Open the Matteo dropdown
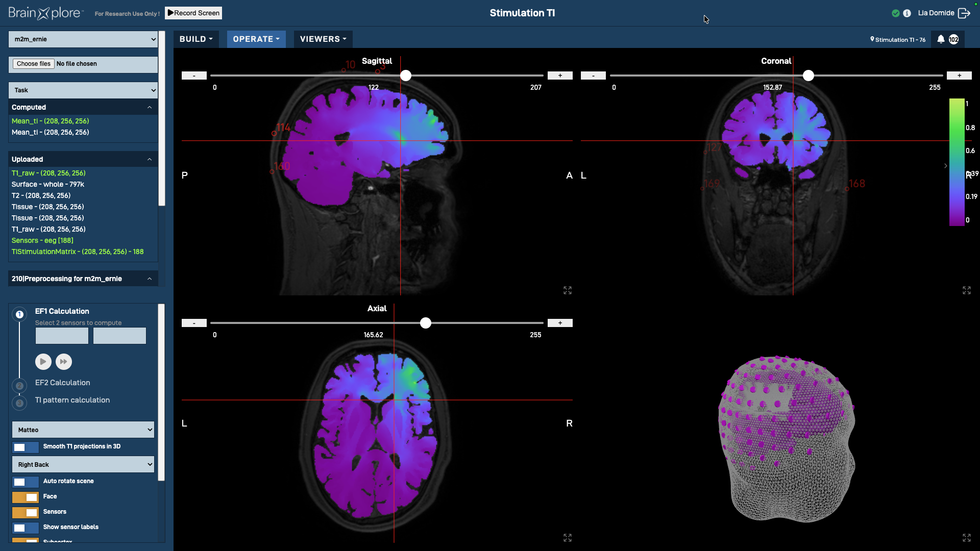Screen dimensions: 980x551 pyautogui.click(x=83, y=430)
